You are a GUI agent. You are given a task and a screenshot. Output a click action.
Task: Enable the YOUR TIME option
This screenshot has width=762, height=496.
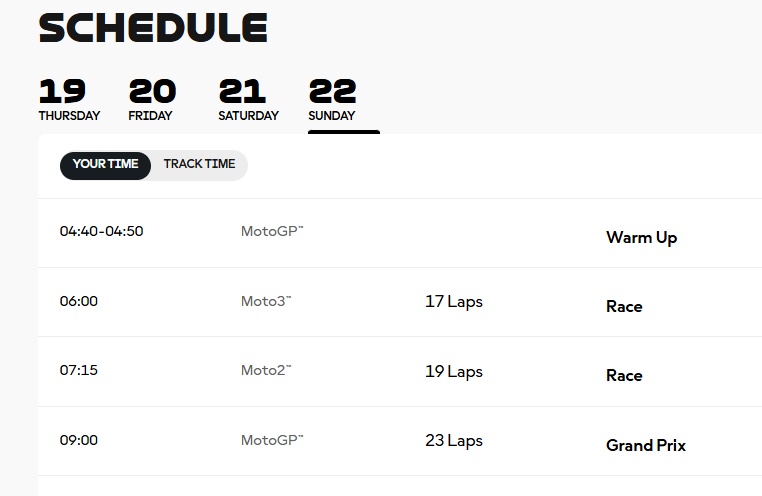(105, 165)
